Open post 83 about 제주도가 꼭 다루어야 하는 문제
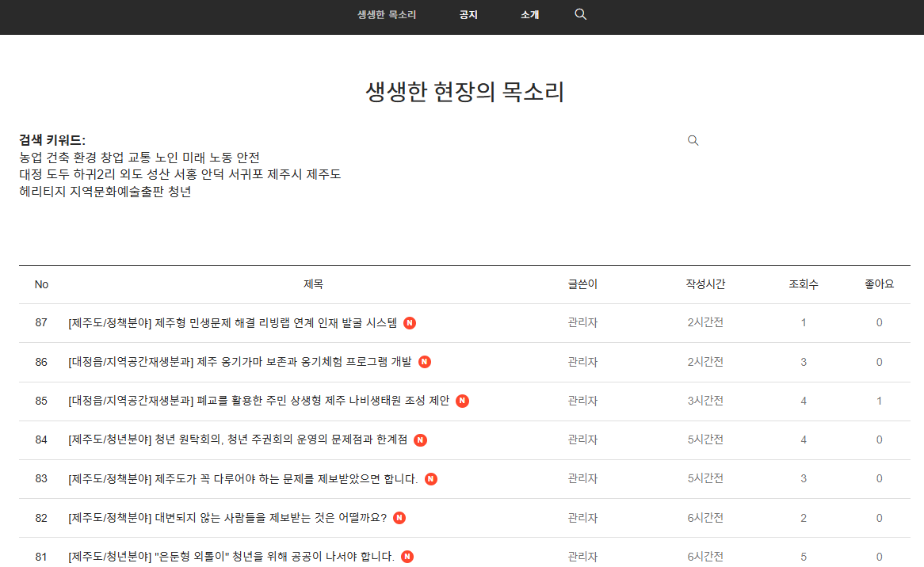Screen dimensions: 924x567 tap(242, 478)
